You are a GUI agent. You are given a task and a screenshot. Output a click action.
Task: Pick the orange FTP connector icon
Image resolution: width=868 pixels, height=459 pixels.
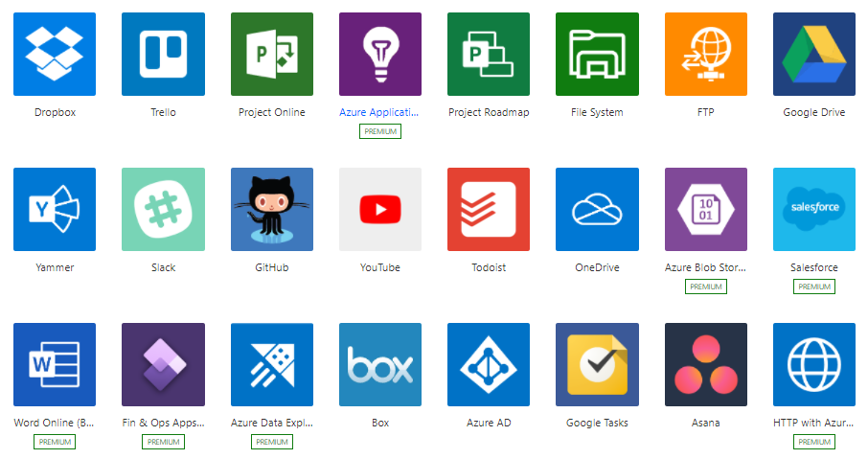706,55
